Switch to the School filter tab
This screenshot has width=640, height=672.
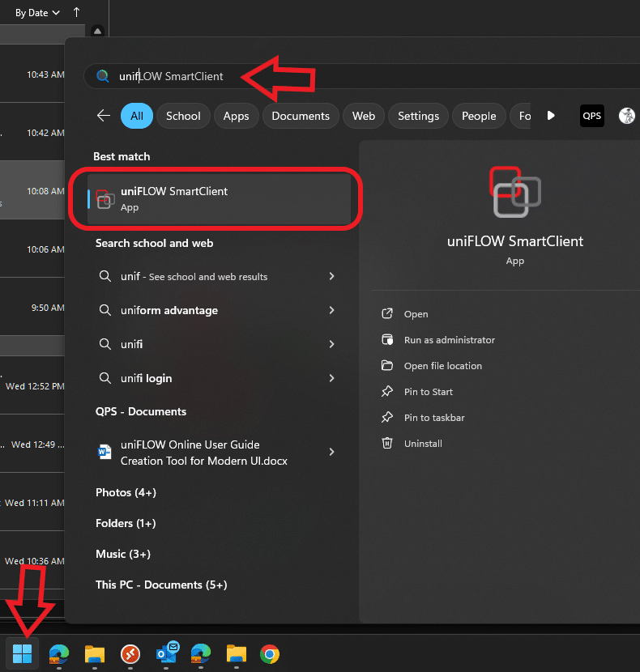point(183,116)
